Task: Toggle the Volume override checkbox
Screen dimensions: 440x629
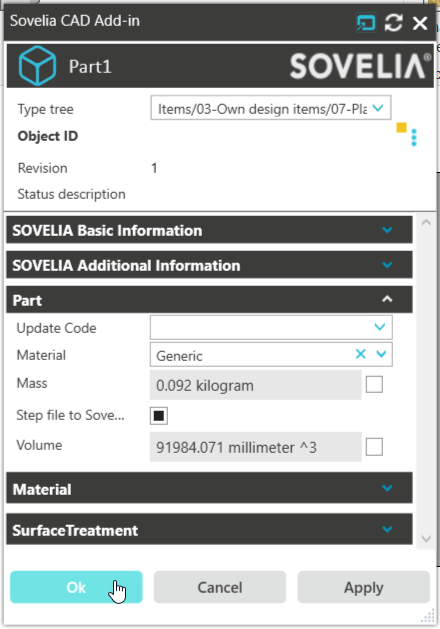Action: point(374,447)
